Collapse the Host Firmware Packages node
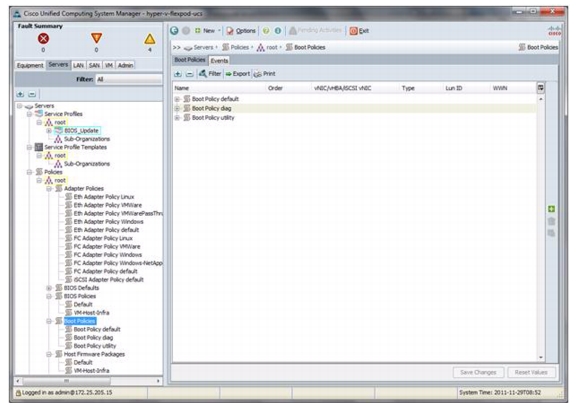576x403 pixels. (x=49, y=354)
